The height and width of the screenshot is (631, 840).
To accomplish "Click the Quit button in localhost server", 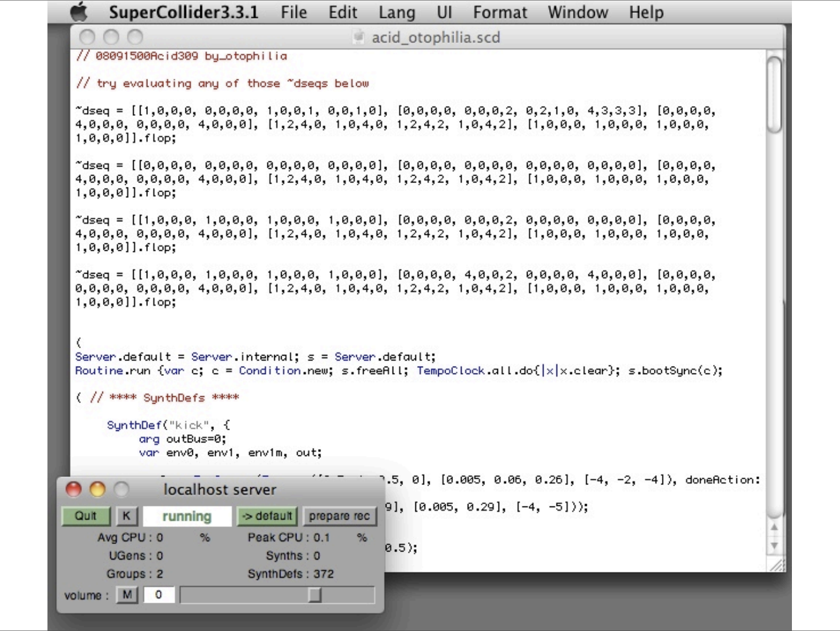I will [86, 516].
